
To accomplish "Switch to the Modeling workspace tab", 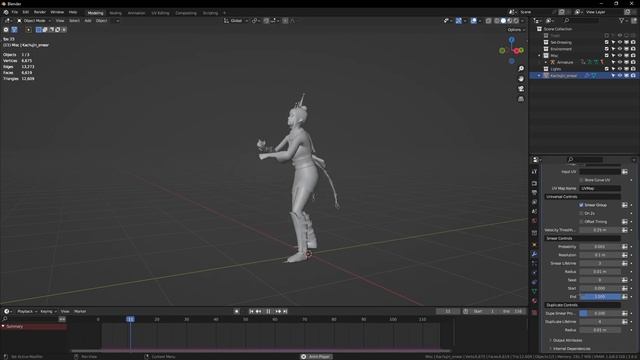I will [x=96, y=13].
